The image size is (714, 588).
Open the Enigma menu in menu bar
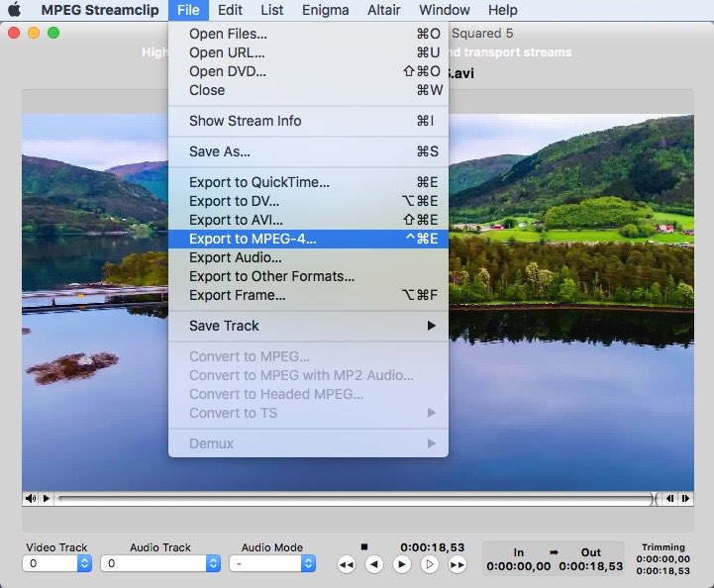coord(325,10)
